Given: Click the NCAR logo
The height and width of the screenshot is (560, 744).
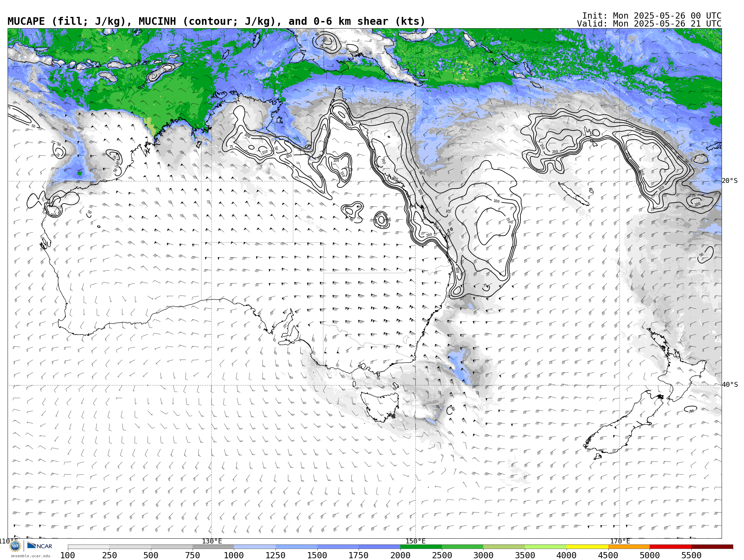Looking at the screenshot, I should pos(40,546).
